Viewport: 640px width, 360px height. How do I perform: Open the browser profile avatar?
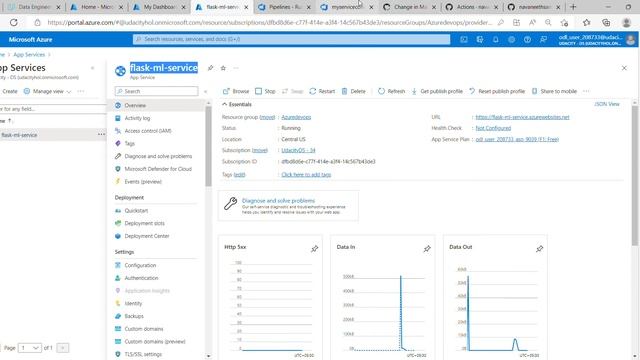pyautogui.click(x=626, y=22)
